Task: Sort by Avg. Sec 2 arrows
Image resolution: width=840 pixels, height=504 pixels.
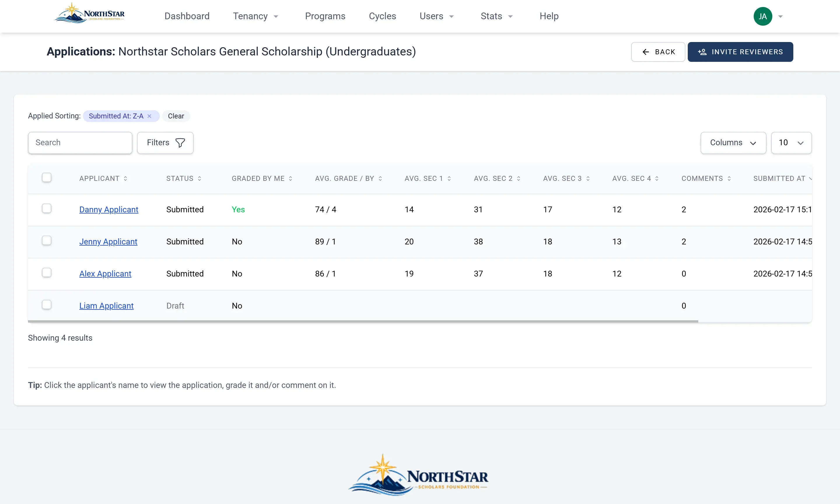Action: click(519, 178)
